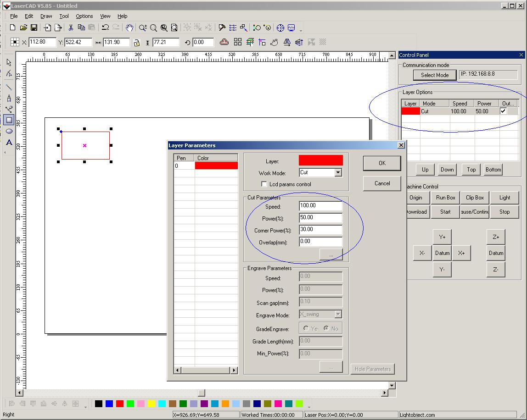The height and width of the screenshot is (420, 527).
Task: Open the Work Mode dropdown
Action: coord(338,173)
